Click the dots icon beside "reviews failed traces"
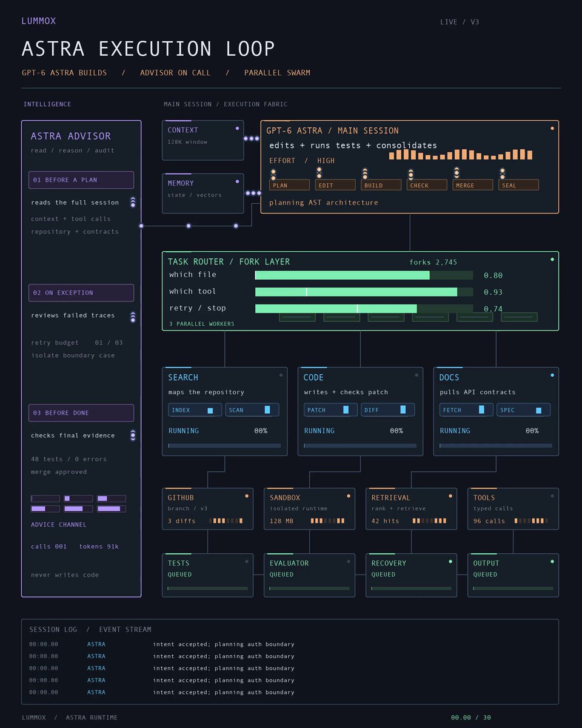The image size is (582, 728). pyautogui.click(x=133, y=317)
